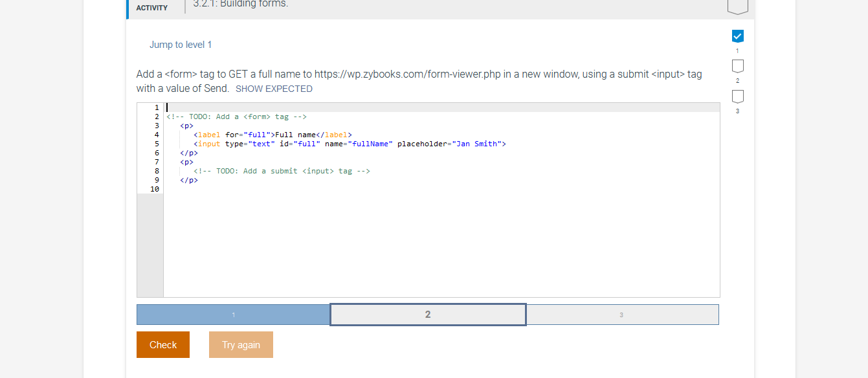Select level 3 in the progress bar
The width and height of the screenshot is (868, 378).
click(x=621, y=315)
